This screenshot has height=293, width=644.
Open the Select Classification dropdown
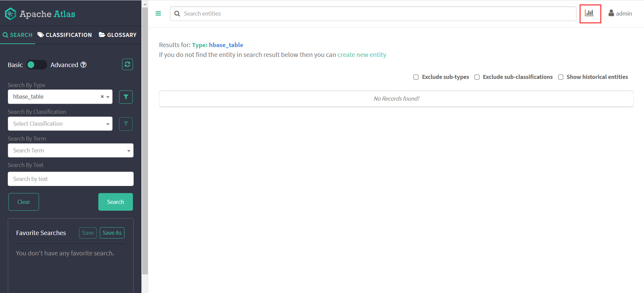click(60, 124)
